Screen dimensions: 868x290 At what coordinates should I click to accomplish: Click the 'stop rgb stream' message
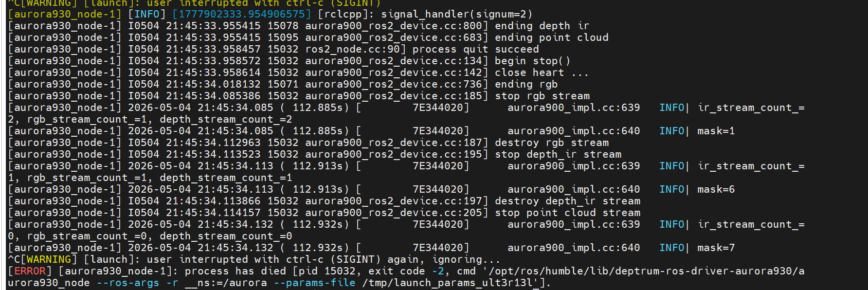(x=542, y=96)
